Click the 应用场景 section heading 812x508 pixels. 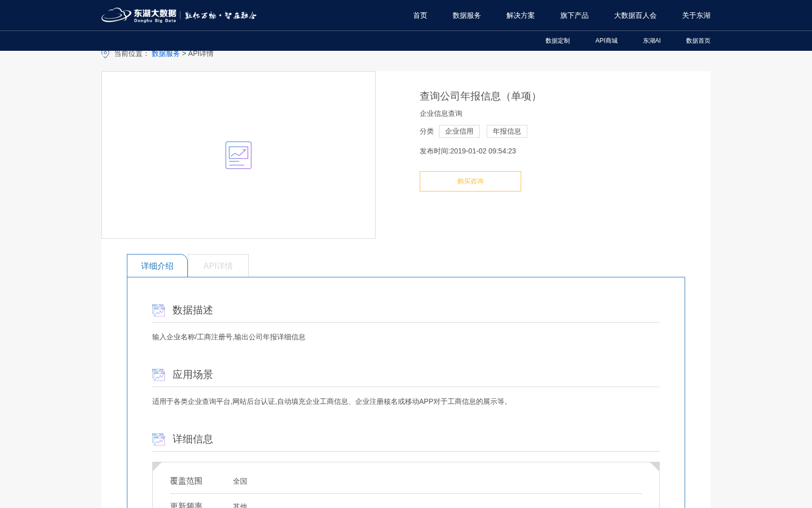coord(193,374)
